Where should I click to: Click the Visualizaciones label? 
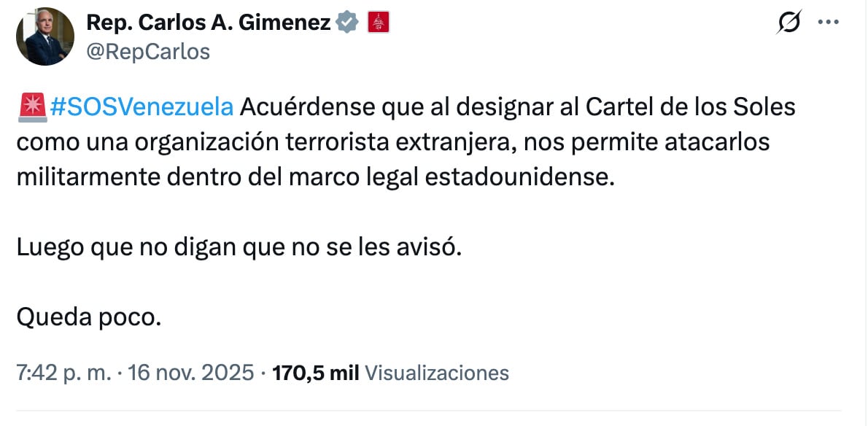pyautogui.click(x=436, y=373)
